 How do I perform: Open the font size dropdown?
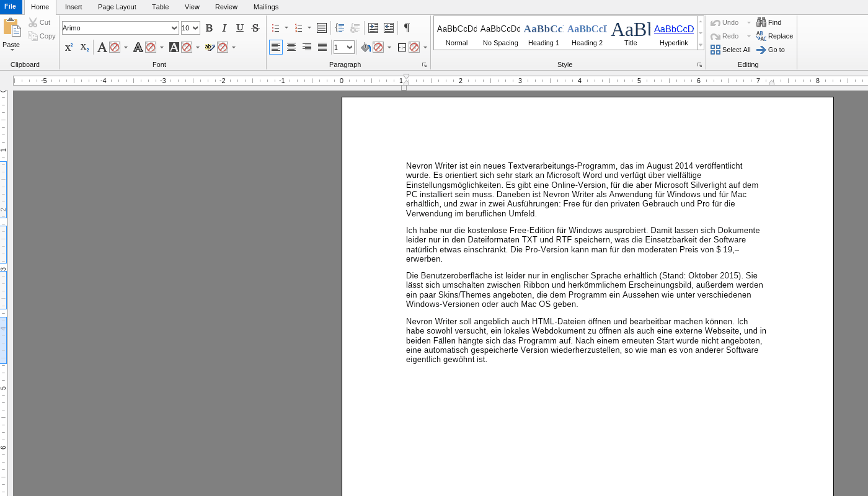[195, 28]
